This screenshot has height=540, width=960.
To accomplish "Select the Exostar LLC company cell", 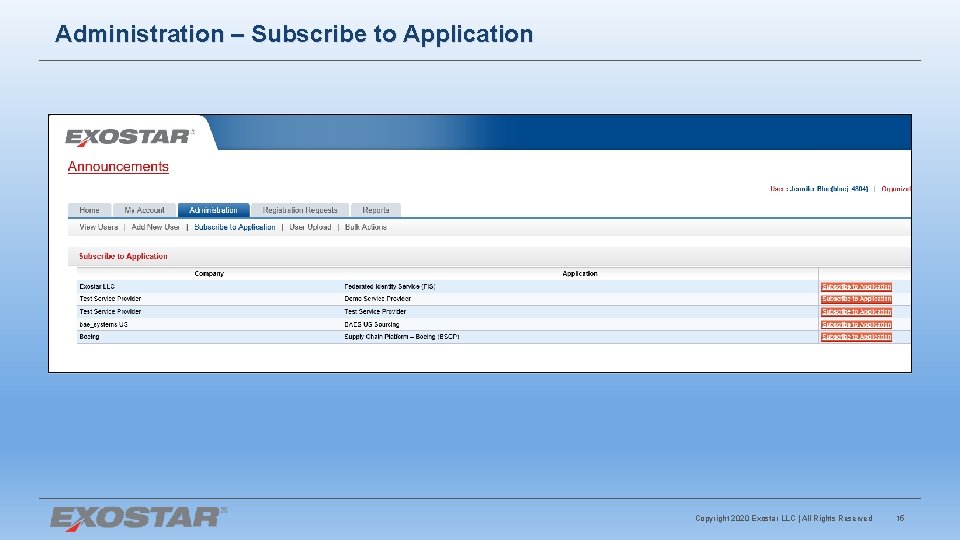I will point(97,287).
